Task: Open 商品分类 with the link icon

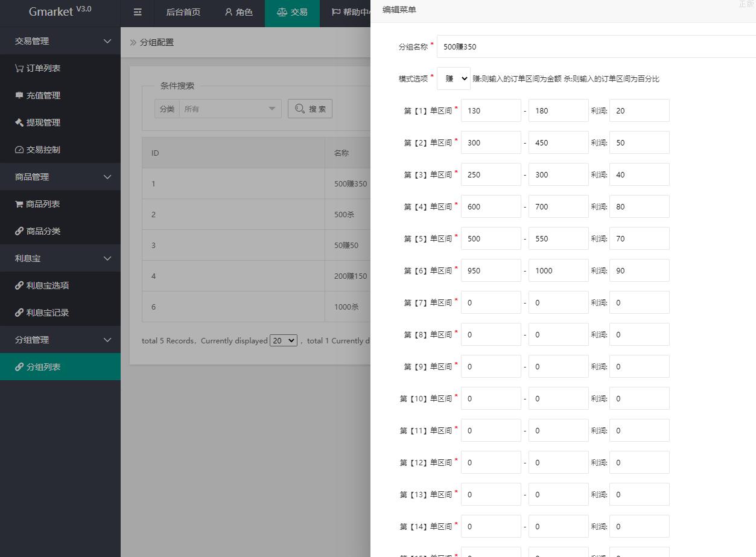Action: pyautogui.click(x=37, y=231)
